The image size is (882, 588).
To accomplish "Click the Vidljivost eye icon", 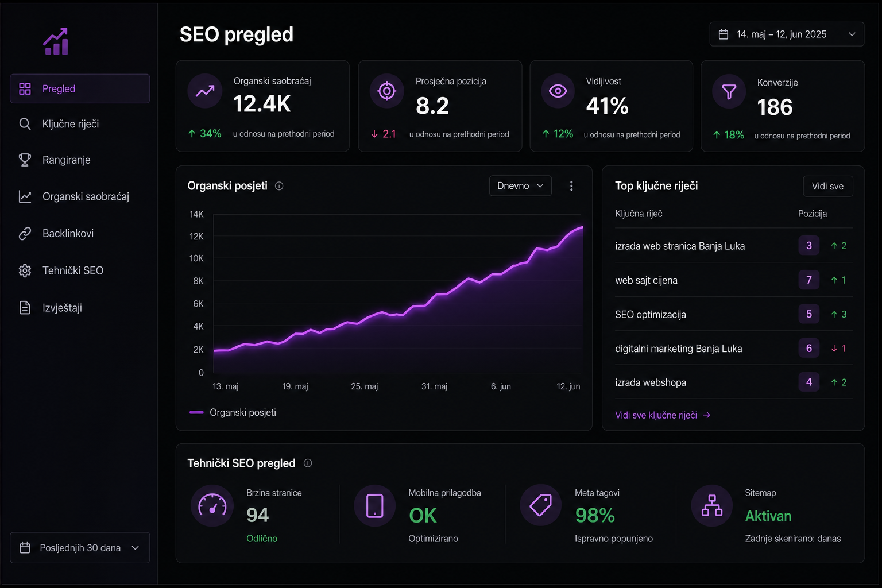I will [x=558, y=91].
